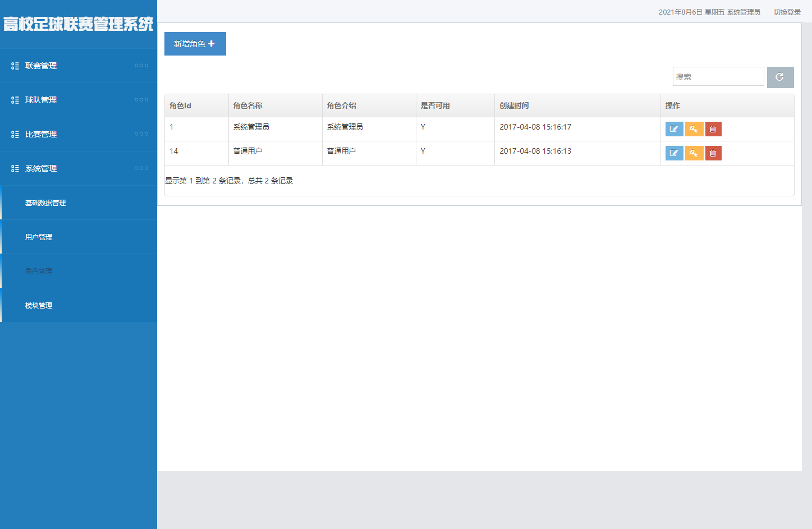Image resolution: width=812 pixels, height=529 pixels.
Task: Click the edit icon for 系统管理员 row
Action: tap(674, 129)
